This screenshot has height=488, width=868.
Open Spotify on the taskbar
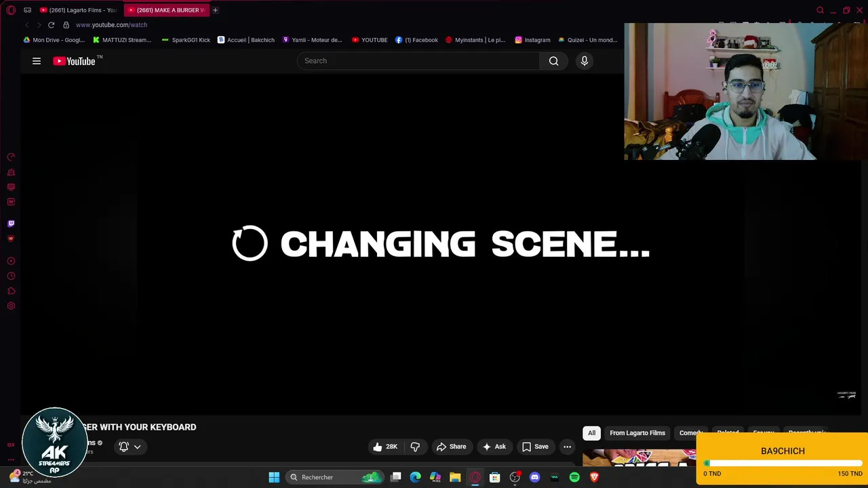point(574,477)
